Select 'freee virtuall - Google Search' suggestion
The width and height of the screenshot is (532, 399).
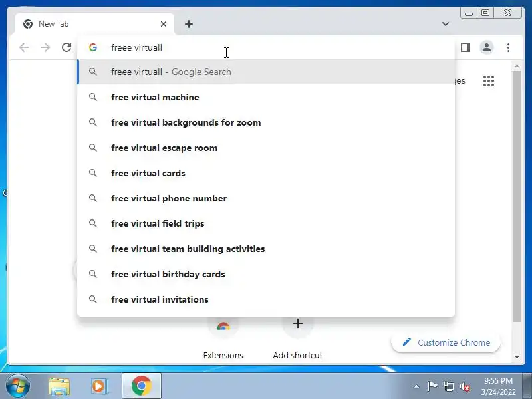coord(266,72)
